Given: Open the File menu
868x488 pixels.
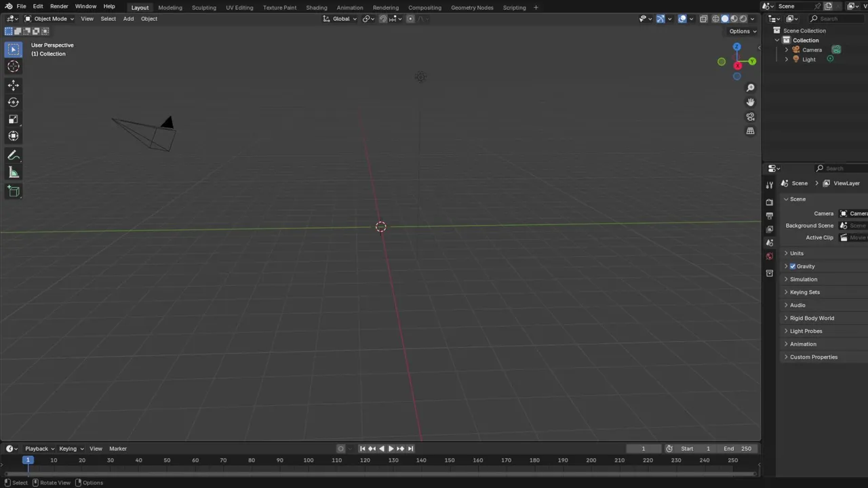Looking at the screenshot, I should tap(21, 6).
